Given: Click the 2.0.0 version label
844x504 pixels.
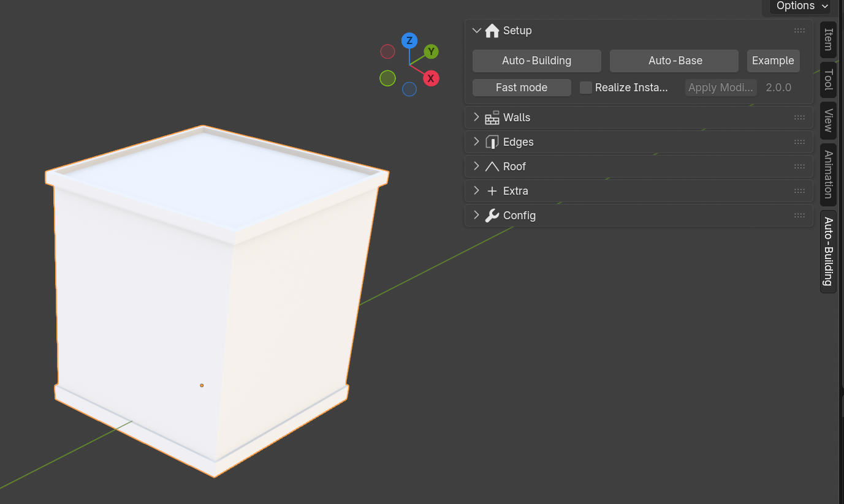Looking at the screenshot, I should pyautogui.click(x=778, y=88).
